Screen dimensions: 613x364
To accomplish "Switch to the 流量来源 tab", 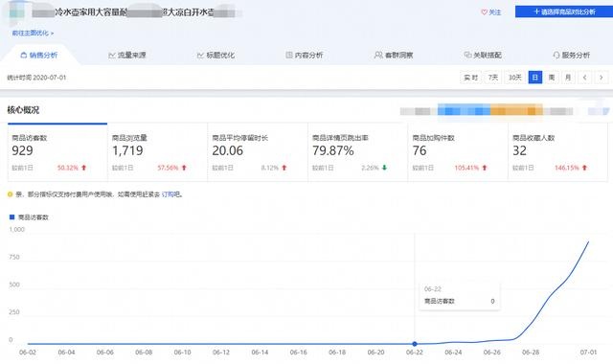I will 127,56.
